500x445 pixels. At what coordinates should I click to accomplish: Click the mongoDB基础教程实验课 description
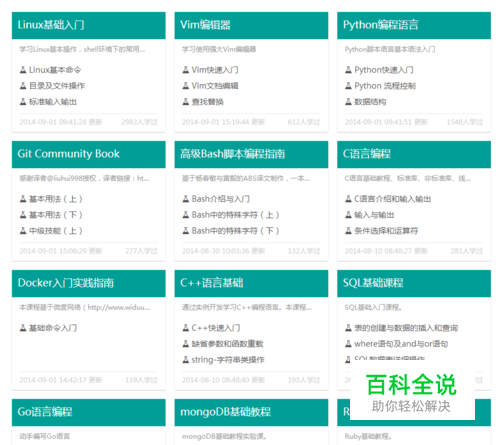224,436
